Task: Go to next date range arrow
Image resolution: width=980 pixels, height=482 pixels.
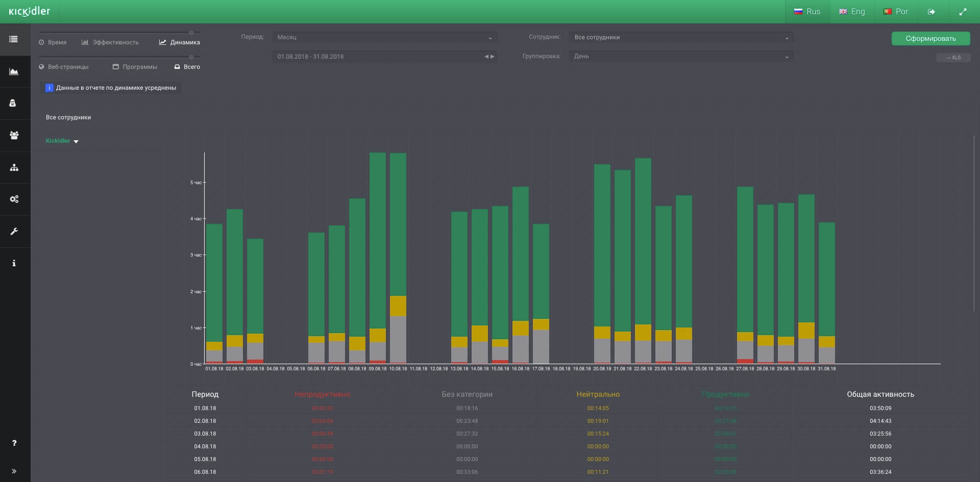Action: (x=492, y=57)
